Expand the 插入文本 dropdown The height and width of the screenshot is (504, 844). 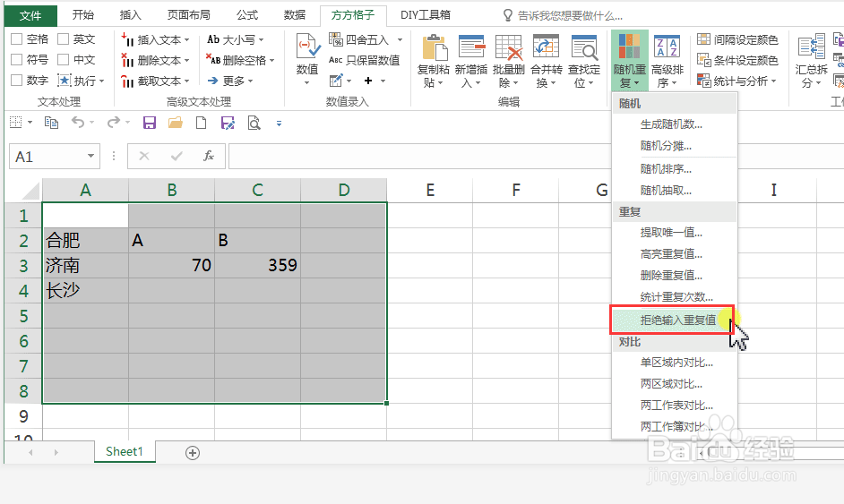pyautogui.click(x=186, y=39)
